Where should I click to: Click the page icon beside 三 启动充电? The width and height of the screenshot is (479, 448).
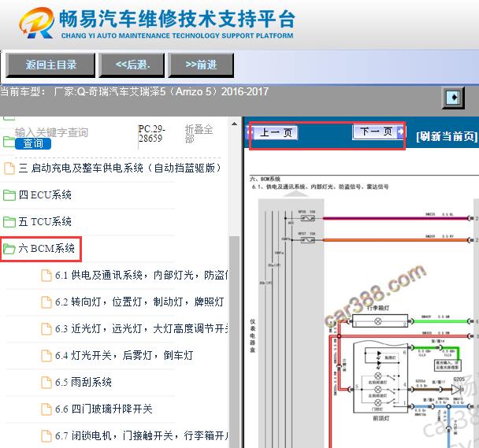(9, 168)
